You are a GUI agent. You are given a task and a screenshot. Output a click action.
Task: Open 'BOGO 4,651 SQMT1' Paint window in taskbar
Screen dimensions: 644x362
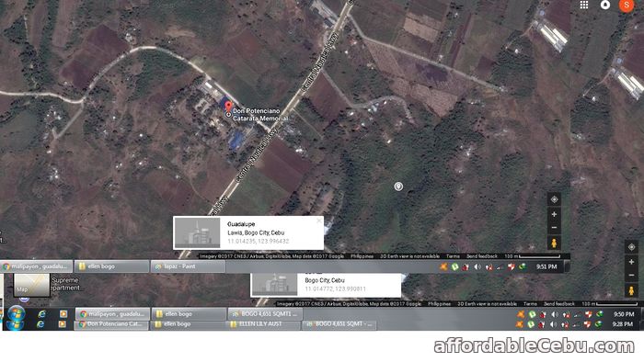coord(265,314)
